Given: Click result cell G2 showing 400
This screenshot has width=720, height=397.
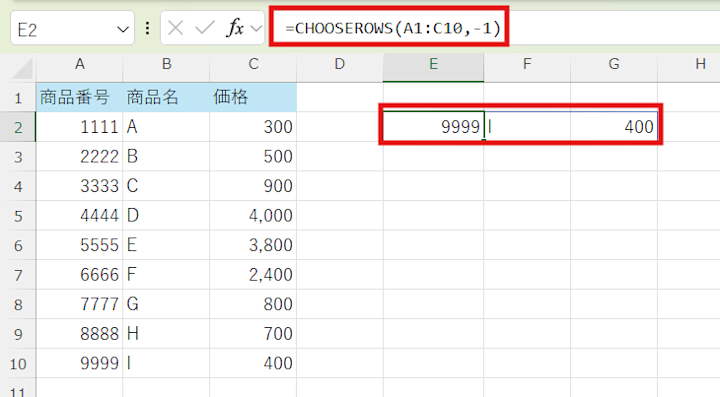Looking at the screenshot, I should click(614, 127).
